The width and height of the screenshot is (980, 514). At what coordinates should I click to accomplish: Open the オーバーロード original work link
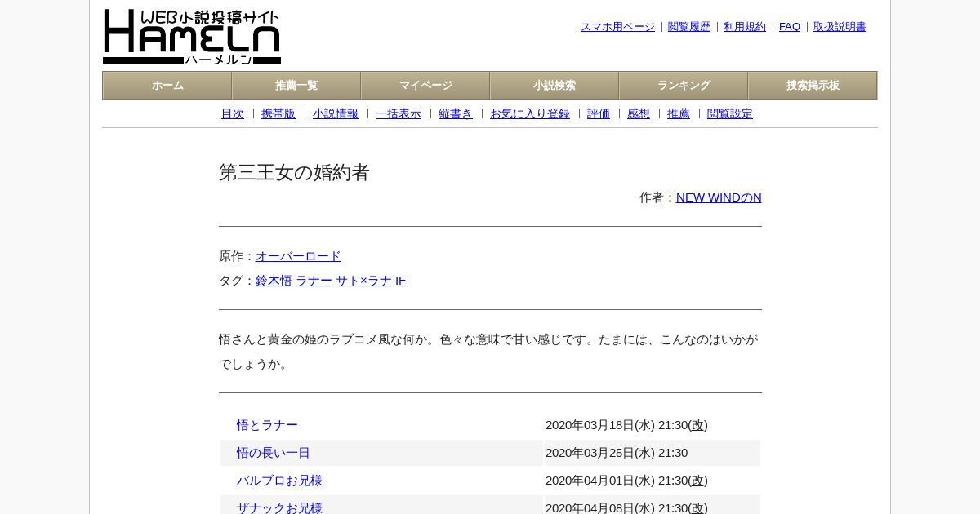coord(298,256)
